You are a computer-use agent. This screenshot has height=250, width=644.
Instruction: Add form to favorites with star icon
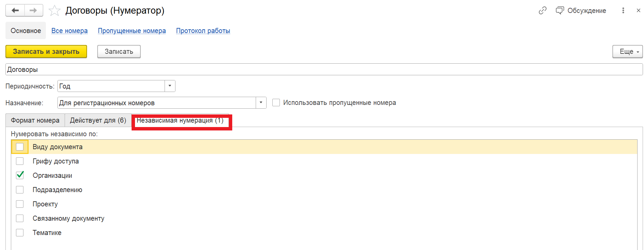pos(54,11)
